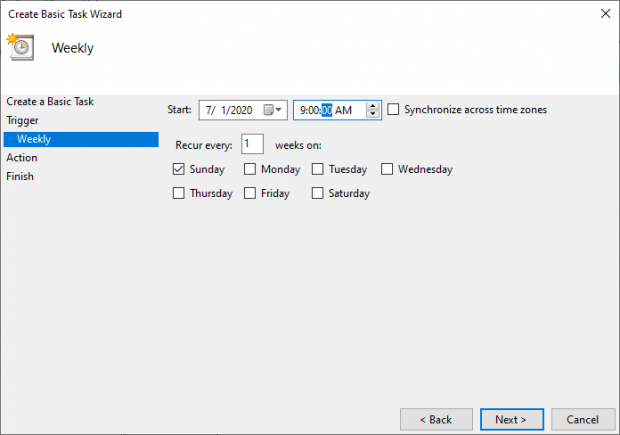This screenshot has width=620, height=435.
Task: Check the Tuesday checkbox
Action: (318, 169)
